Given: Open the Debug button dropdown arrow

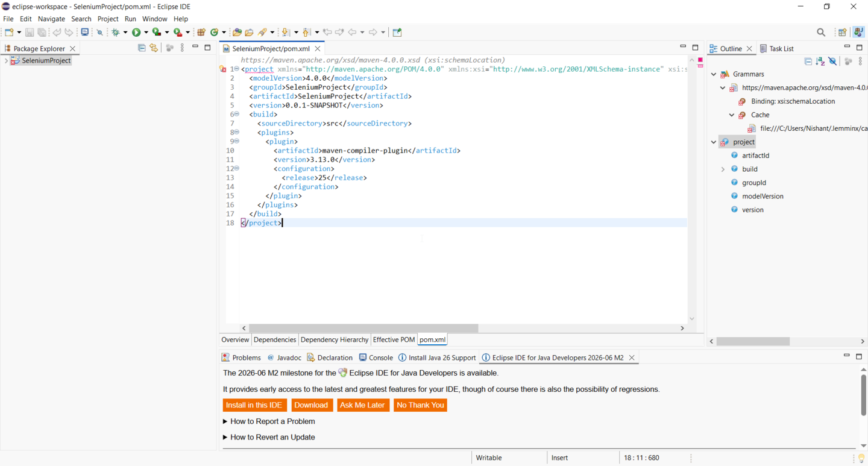Looking at the screenshot, I should tap(125, 33).
